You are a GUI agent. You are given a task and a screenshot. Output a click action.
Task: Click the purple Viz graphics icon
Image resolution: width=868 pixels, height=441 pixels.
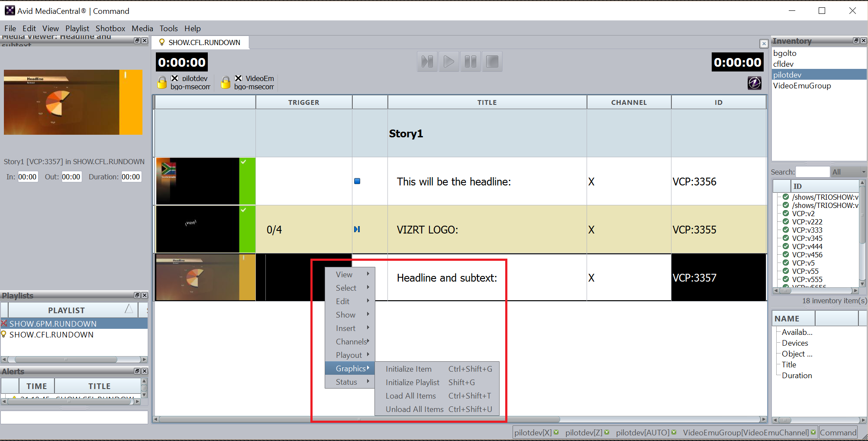(x=754, y=83)
